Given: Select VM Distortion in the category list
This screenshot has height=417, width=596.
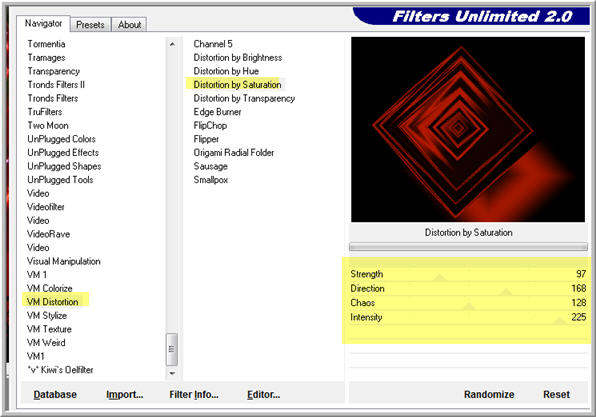Looking at the screenshot, I should point(52,302).
